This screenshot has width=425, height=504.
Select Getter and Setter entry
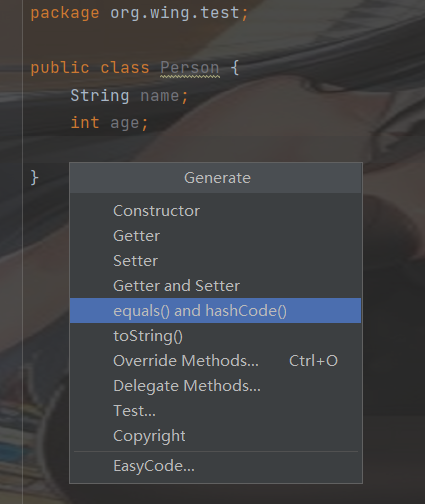215,286
